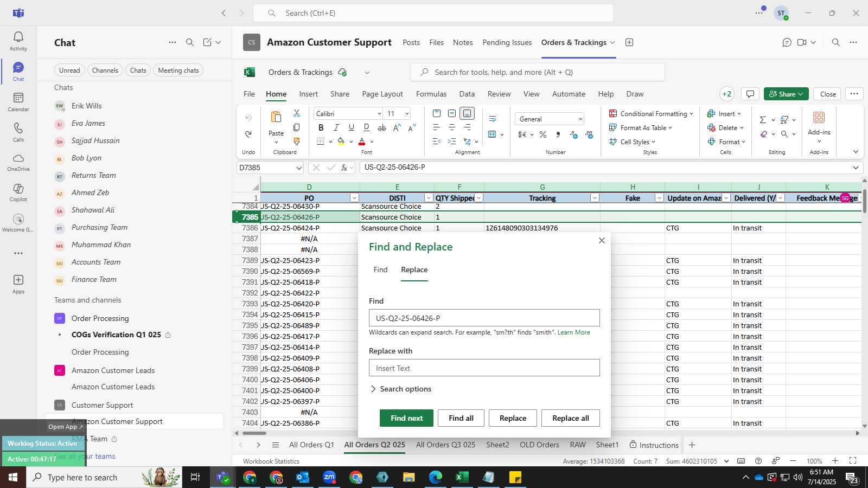The height and width of the screenshot is (488, 868).
Task: Click the Find all button
Action: coord(461,418)
